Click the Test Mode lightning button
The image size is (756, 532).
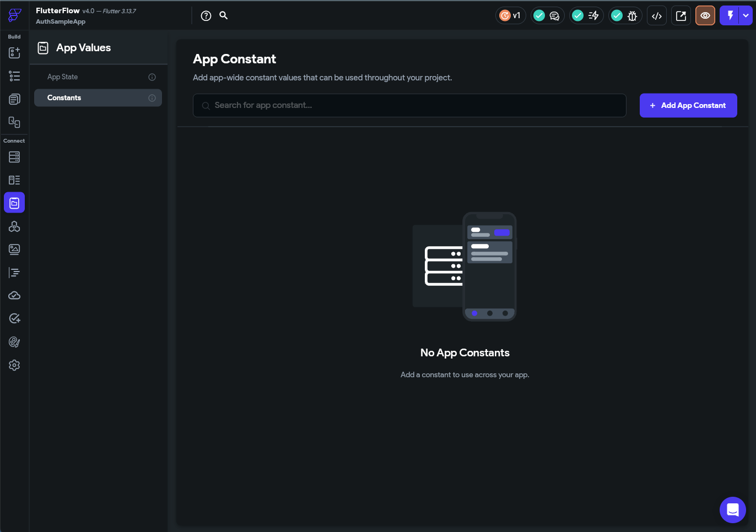tap(730, 15)
